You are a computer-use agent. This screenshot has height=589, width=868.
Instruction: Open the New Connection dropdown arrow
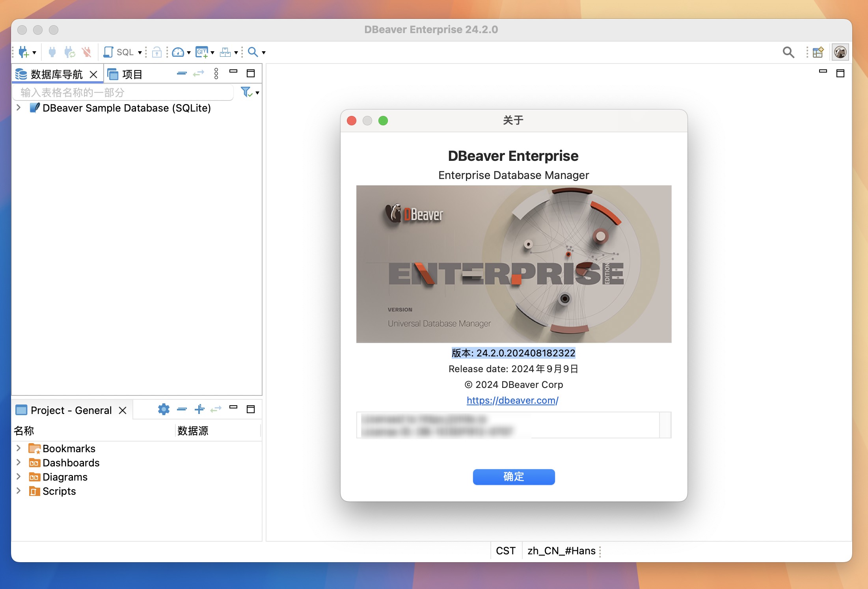pyautogui.click(x=34, y=52)
